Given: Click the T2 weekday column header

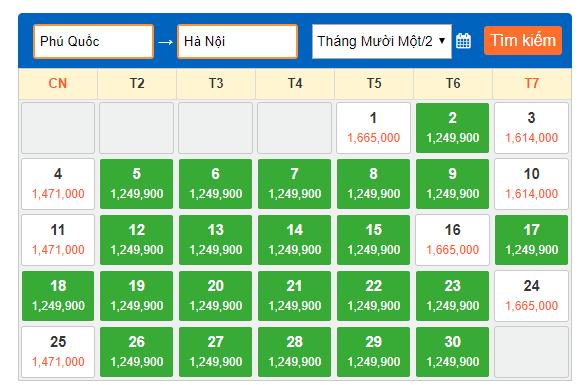Looking at the screenshot, I should (137, 83).
